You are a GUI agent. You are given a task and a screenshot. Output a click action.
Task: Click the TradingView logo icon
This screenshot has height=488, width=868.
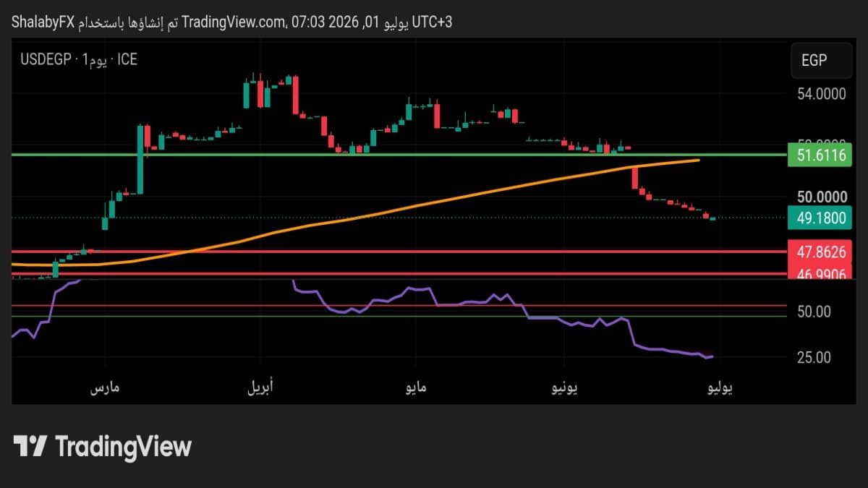(x=30, y=446)
